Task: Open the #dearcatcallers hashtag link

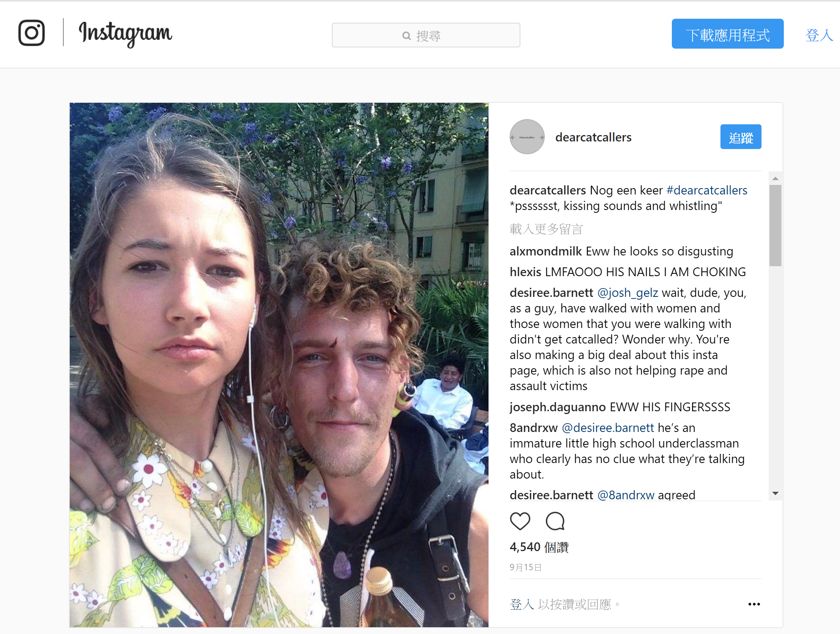Action: point(707,190)
